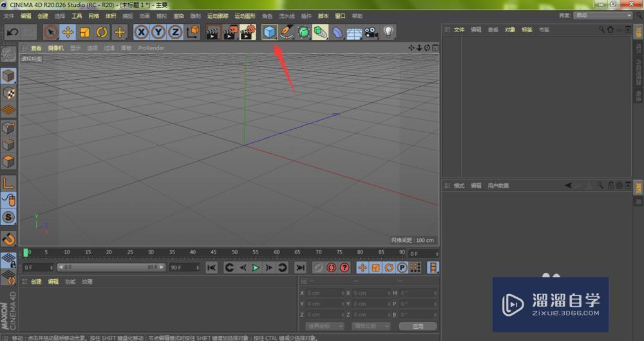Click the Cube primitive icon

(270, 32)
